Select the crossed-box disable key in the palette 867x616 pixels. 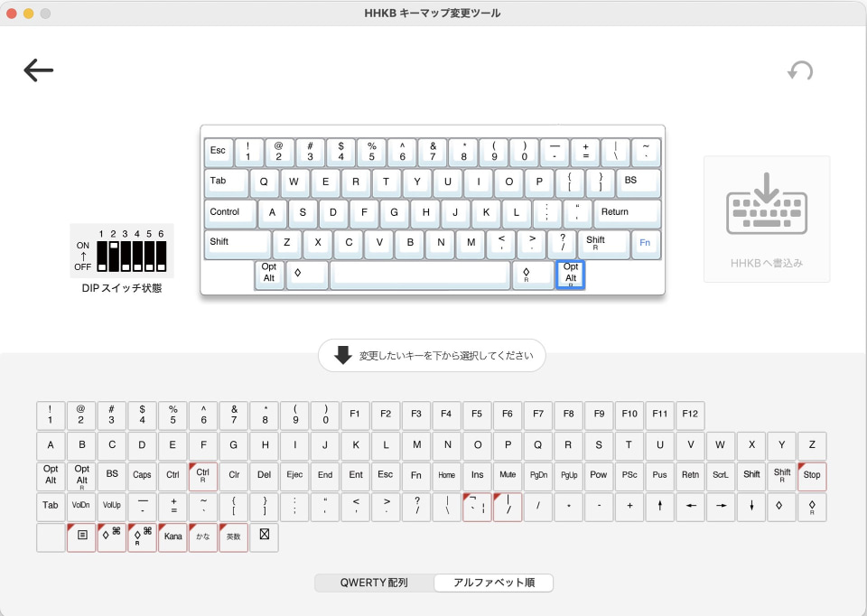click(x=264, y=537)
